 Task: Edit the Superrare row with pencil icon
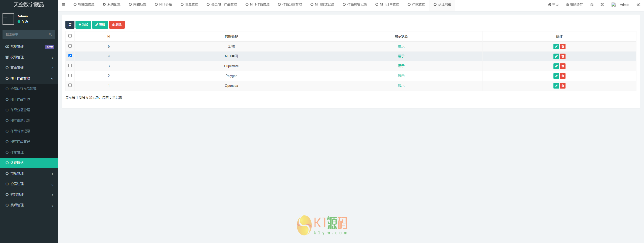[556, 66]
